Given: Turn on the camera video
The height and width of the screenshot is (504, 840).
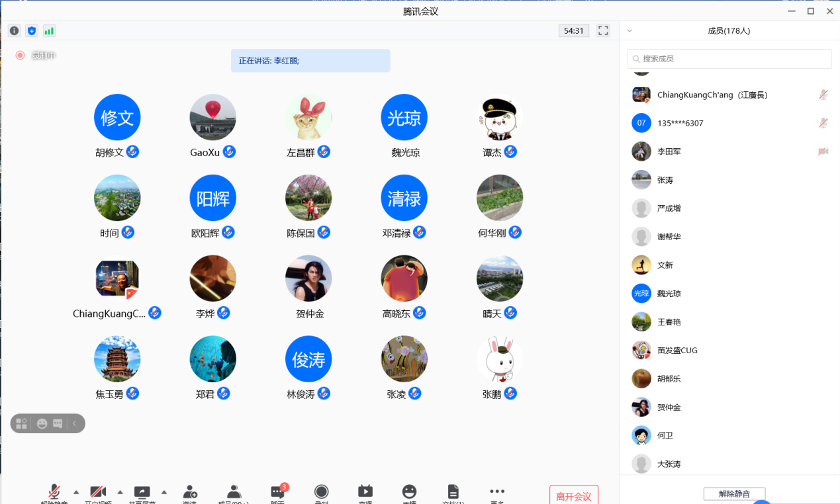Looking at the screenshot, I should tap(98, 492).
